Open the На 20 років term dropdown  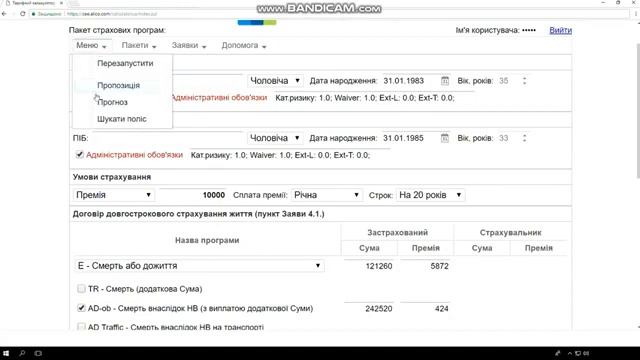(x=430, y=195)
